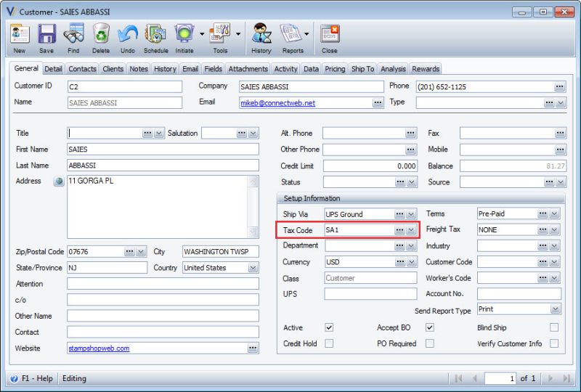Expand the Tax Code dropdown
Screen dimensions: 581x392
coord(410,230)
